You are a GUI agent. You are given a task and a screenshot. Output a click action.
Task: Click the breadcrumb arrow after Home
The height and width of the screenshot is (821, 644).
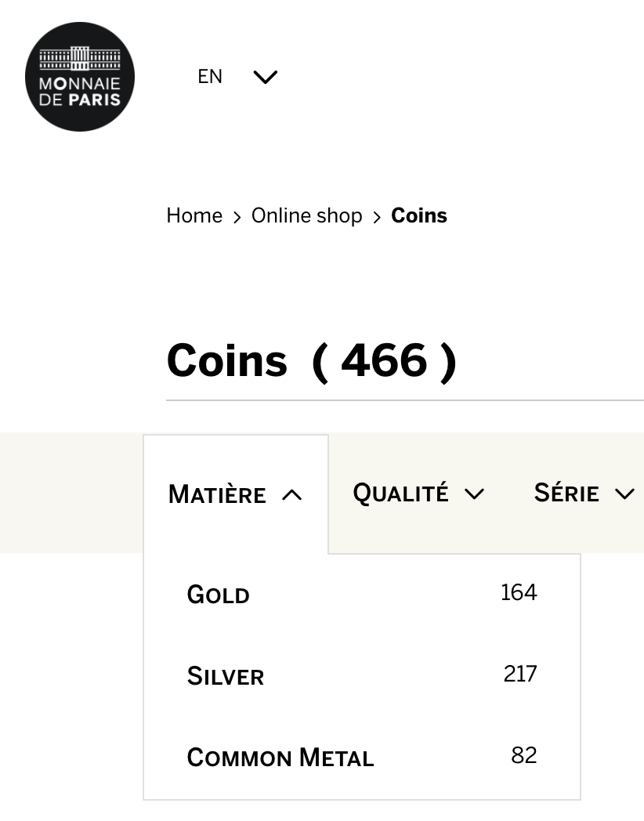(237, 217)
